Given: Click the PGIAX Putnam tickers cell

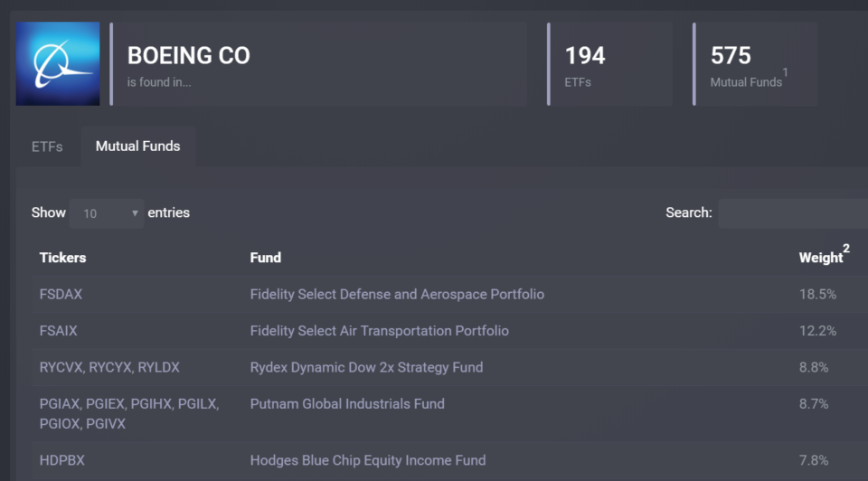Looking at the screenshot, I should point(129,413).
